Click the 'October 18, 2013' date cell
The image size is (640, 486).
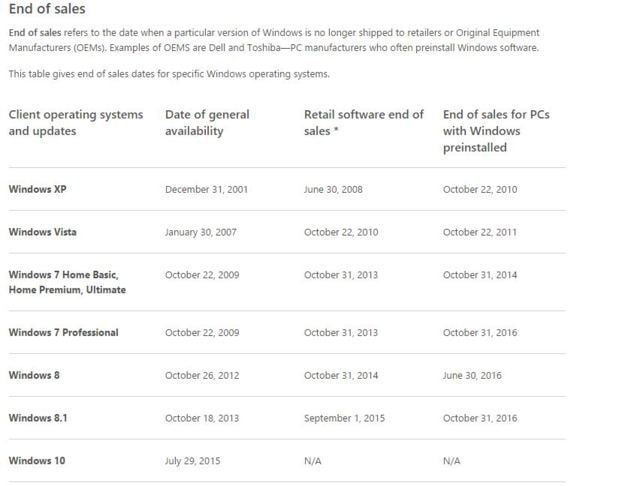pos(202,418)
